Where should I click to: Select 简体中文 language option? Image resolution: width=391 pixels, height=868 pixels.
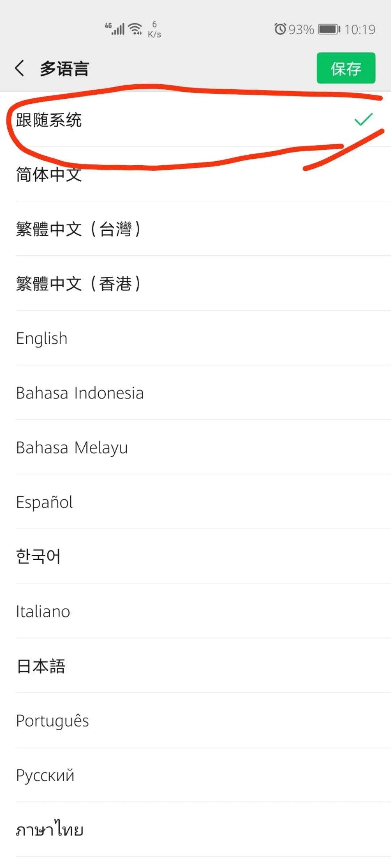195,174
